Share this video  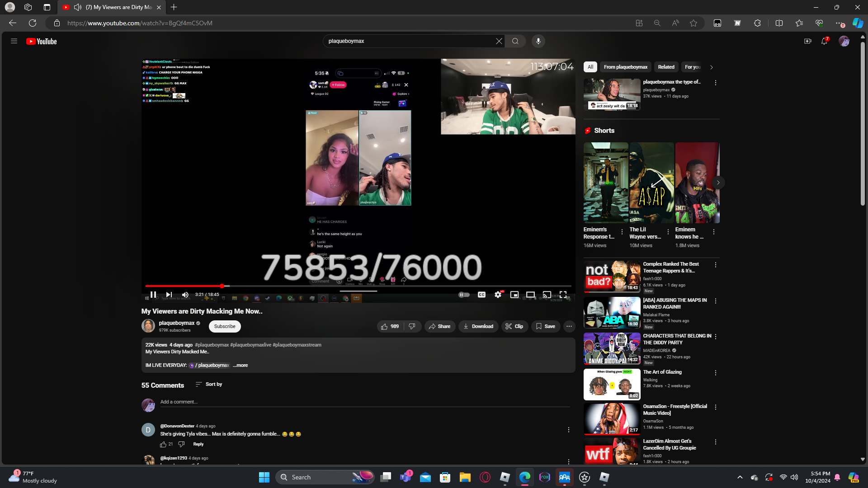439,326
